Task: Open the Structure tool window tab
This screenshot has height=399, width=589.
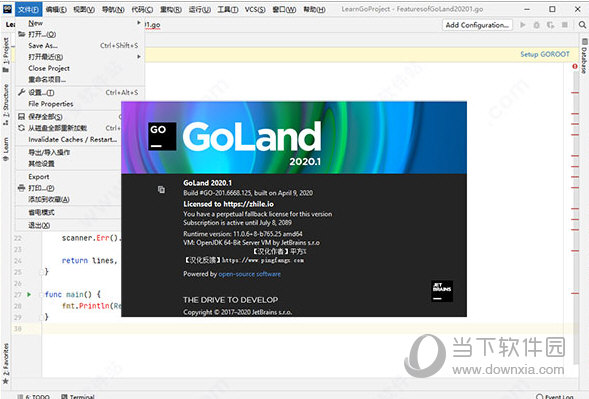Action: click(x=6, y=104)
